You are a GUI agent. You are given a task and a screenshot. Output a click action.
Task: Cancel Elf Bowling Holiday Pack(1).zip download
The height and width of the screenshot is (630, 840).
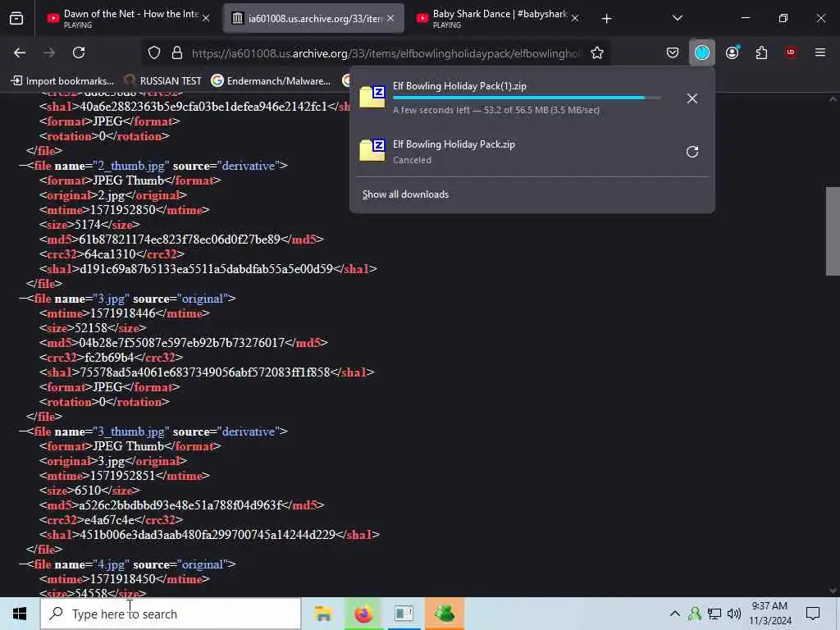692,98
